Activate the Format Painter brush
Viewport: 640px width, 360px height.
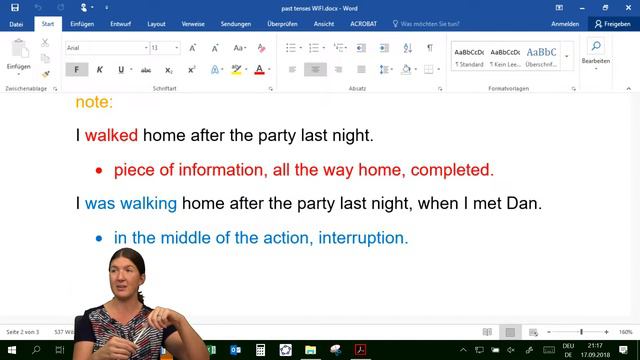(45, 74)
